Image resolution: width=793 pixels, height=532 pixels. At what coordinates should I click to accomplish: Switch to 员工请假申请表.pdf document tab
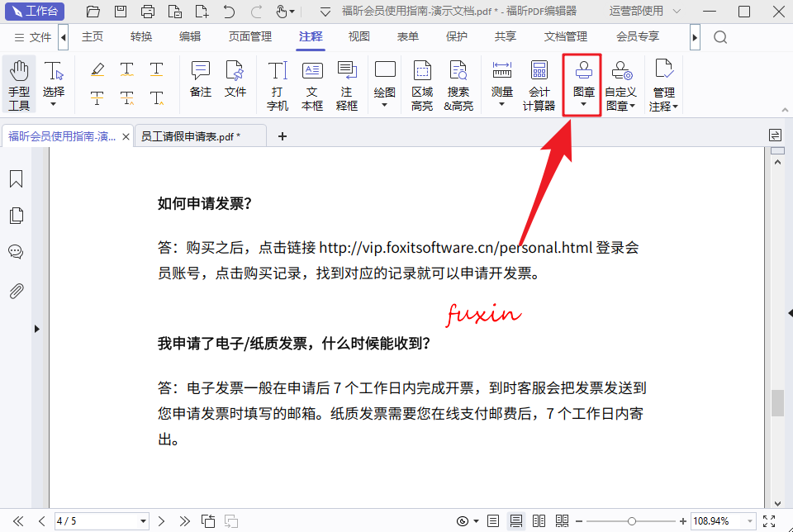tap(191, 136)
